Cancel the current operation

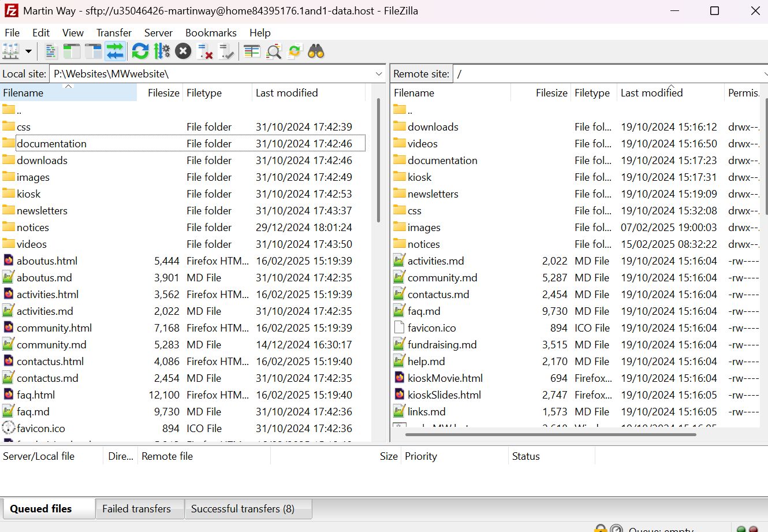(183, 52)
